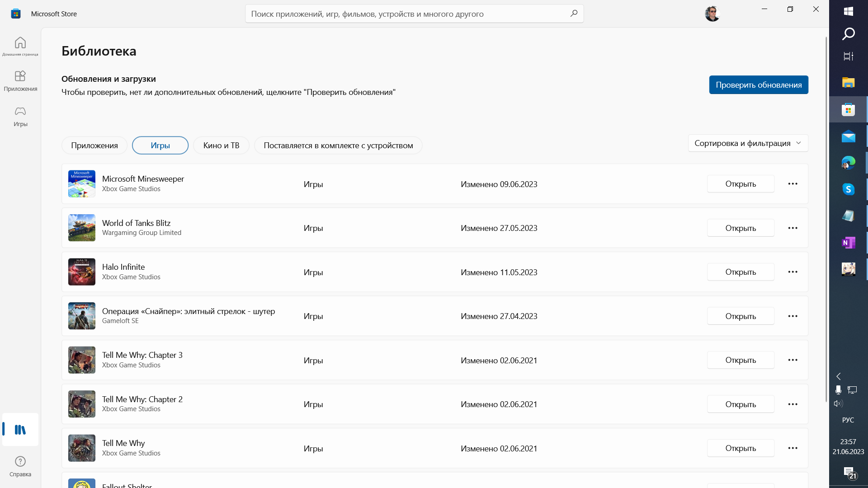Click Wargaming Group Limited publisher text
868x488 pixels.
click(142, 233)
